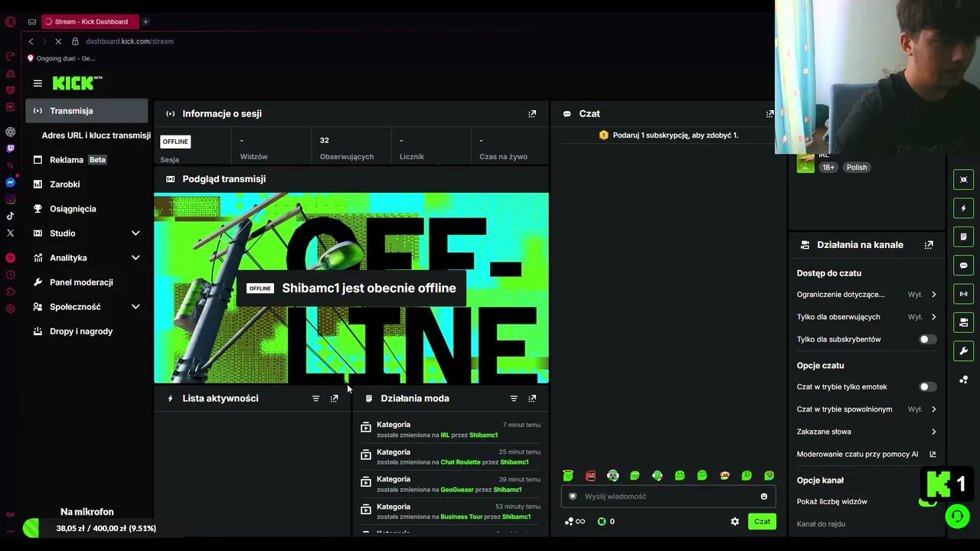
Task: Click the Wyślij wiadomość chat input
Action: (668, 497)
